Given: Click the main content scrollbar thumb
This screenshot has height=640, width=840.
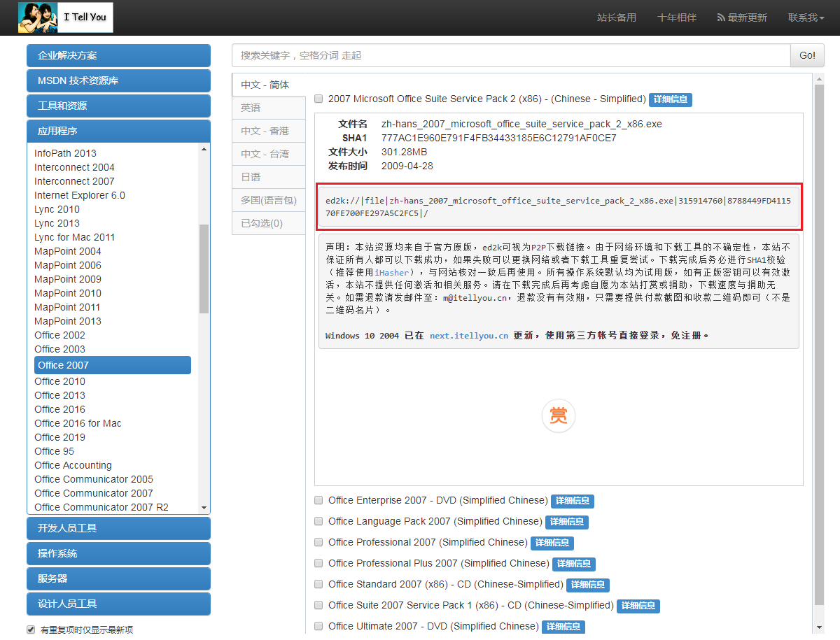Looking at the screenshot, I should click(x=819, y=345).
